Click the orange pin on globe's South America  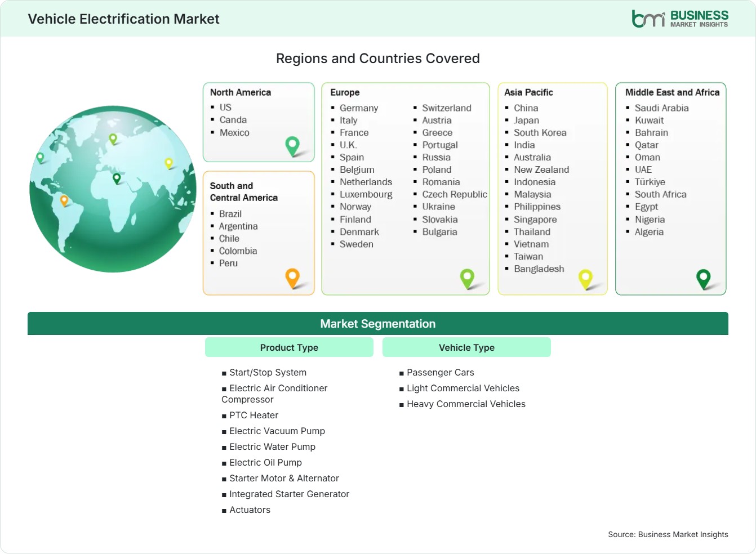64,200
